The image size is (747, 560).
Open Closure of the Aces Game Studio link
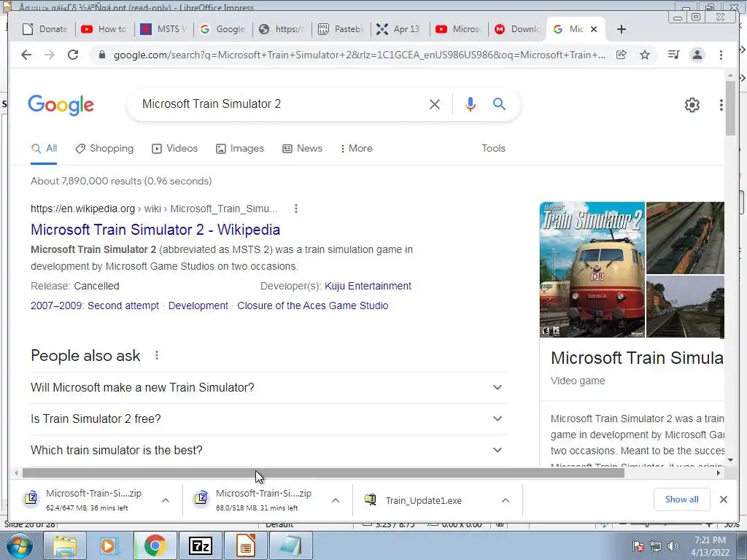pyautogui.click(x=312, y=306)
